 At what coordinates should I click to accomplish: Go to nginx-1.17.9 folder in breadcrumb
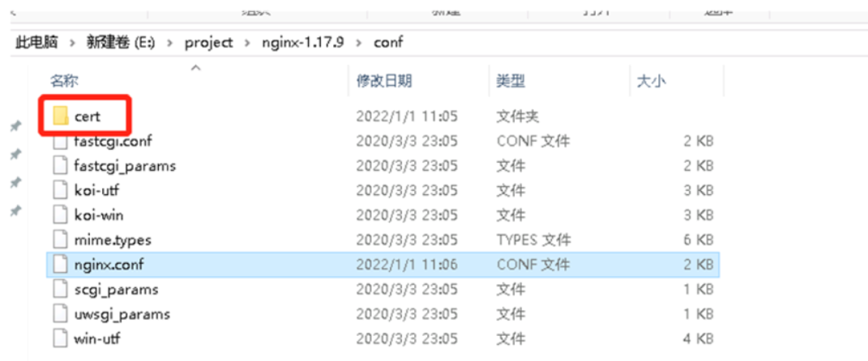[303, 43]
